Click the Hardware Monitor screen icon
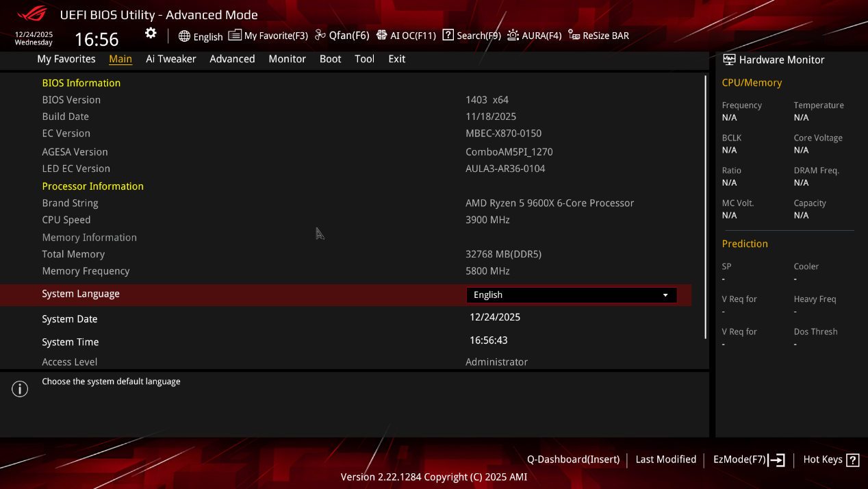This screenshot has width=868, height=489. click(x=729, y=60)
